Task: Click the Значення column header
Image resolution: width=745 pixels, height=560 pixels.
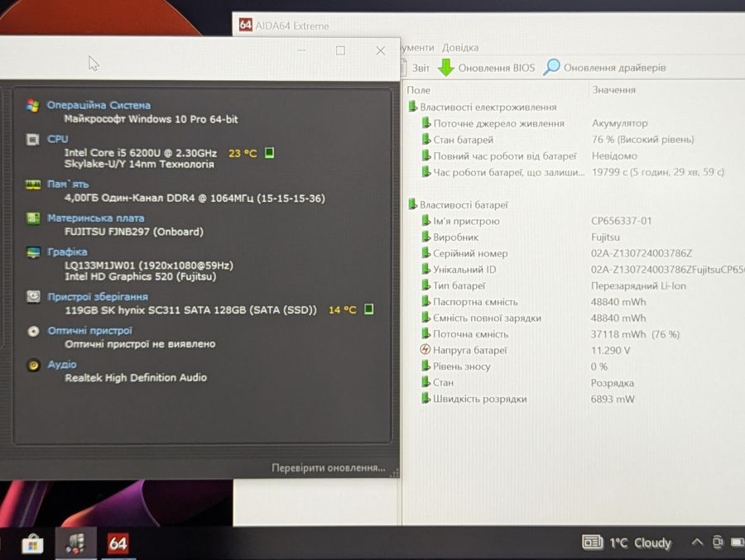Action: pos(613,90)
